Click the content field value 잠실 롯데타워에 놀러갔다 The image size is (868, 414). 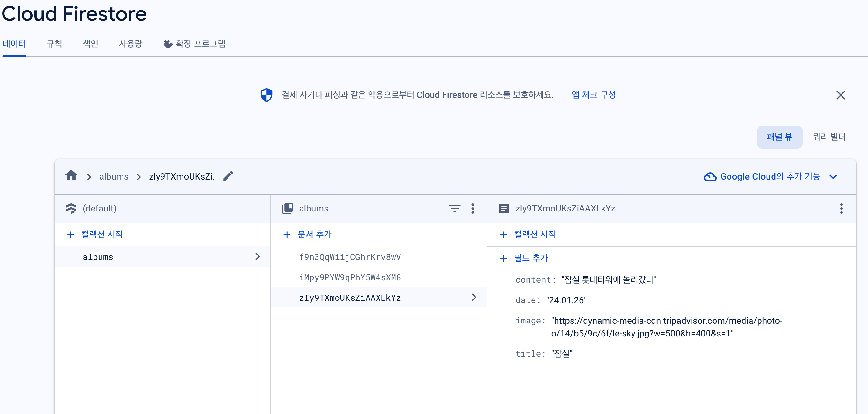(x=609, y=280)
